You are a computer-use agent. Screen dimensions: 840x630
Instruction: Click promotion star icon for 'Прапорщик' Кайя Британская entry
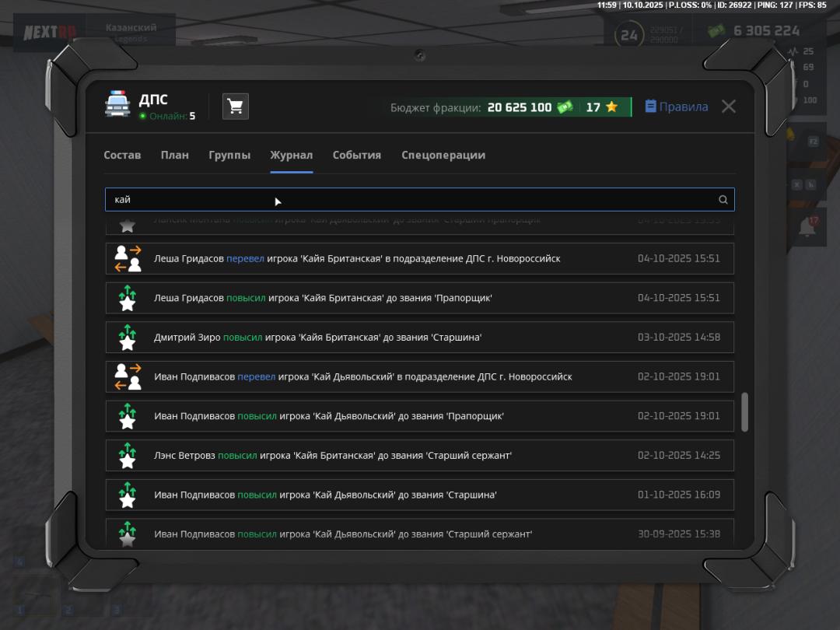(128, 298)
